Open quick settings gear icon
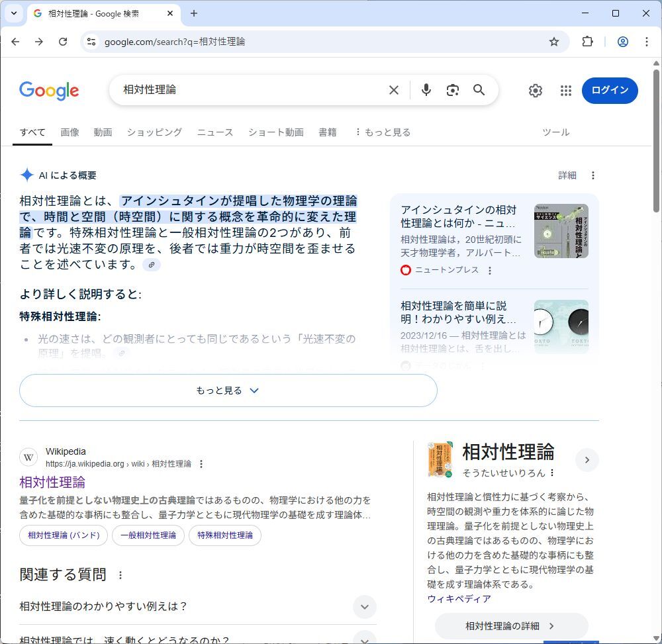The height and width of the screenshot is (644, 662). pos(536,90)
